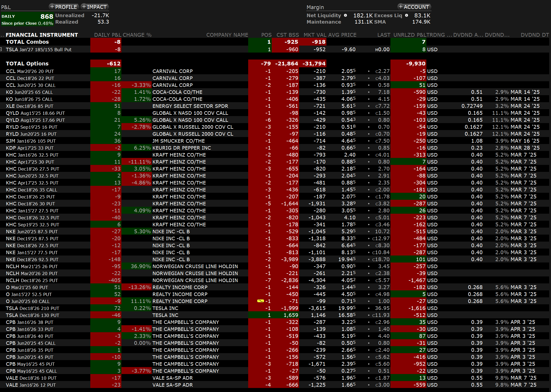
Task: Sort by Change % column header
Action: tap(137, 35)
